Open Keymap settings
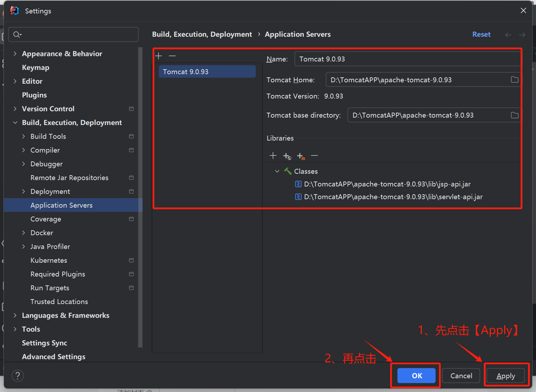 tap(35, 67)
